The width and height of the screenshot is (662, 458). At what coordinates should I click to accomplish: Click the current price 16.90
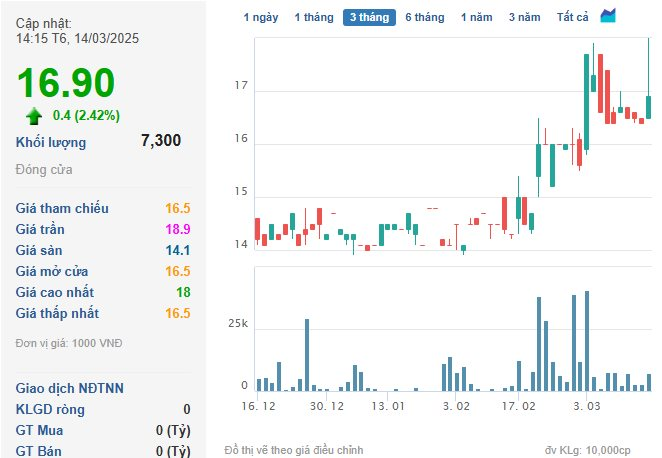click(66, 84)
